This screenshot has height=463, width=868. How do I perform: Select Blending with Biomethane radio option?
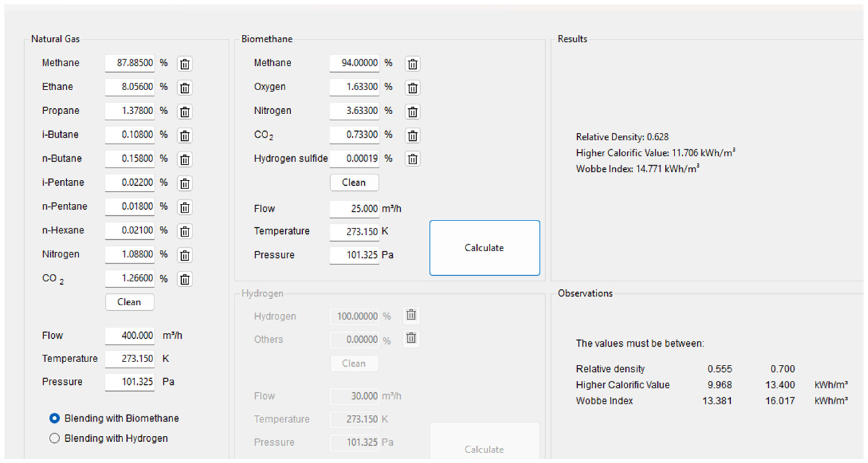pos(54,418)
